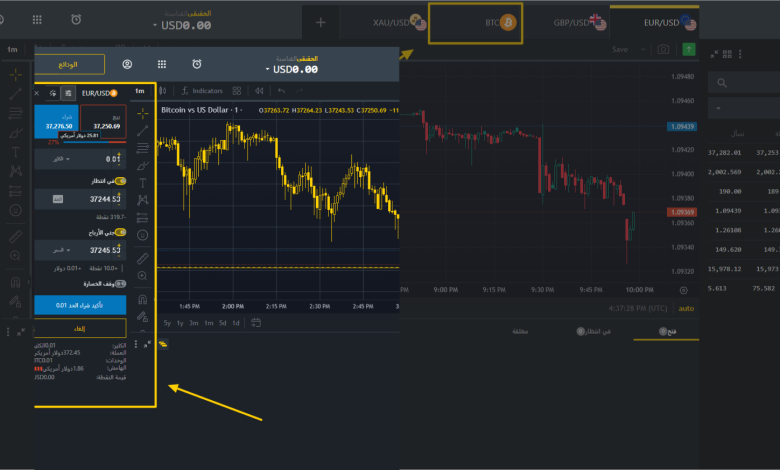Open the alarm clock price alerts icon
Image resolution: width=780 pixels, height=470 pixels.
point(197,64)
